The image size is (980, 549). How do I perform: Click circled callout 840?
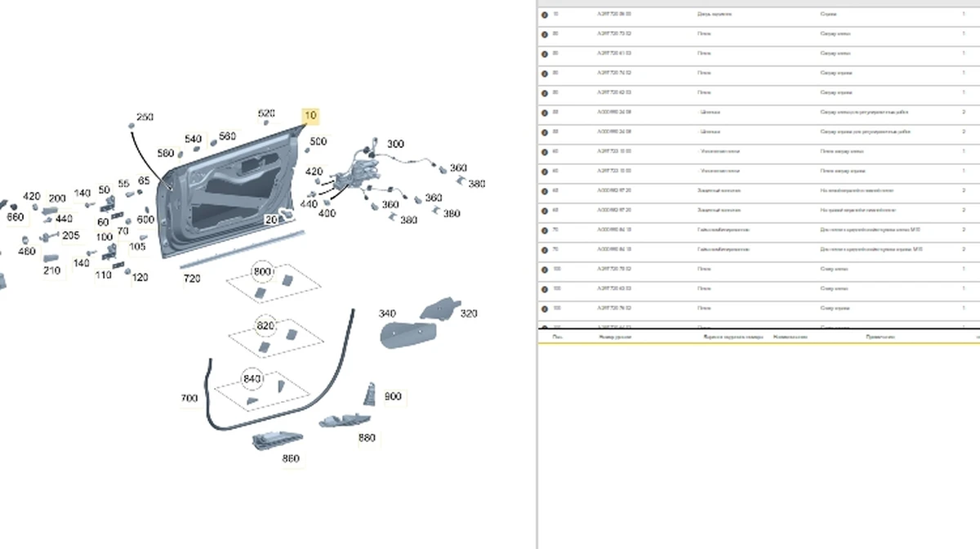(x=252, y=379)
